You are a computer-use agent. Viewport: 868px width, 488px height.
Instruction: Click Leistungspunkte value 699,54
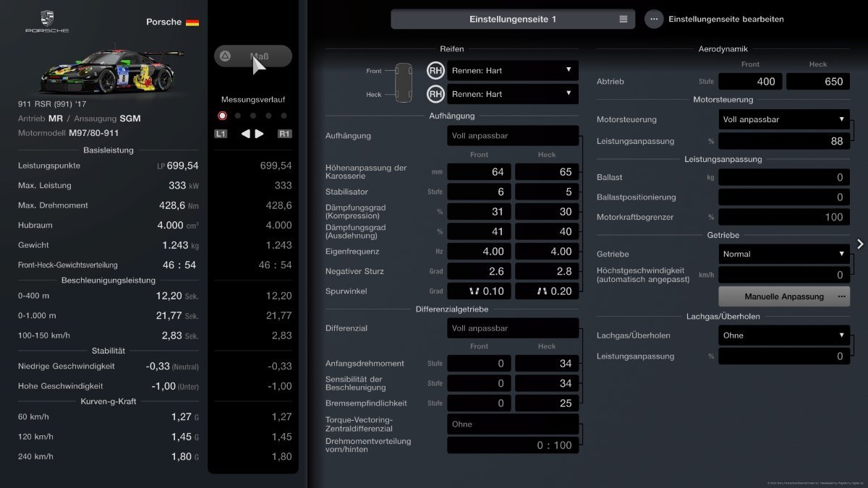182,166
